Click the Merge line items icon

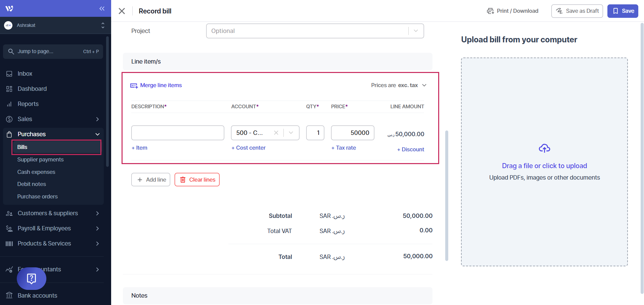(x=134, y=86)
